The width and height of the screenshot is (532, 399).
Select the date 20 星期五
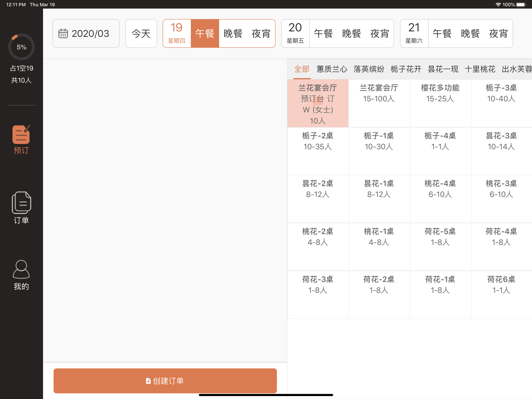tap(295, 34)
